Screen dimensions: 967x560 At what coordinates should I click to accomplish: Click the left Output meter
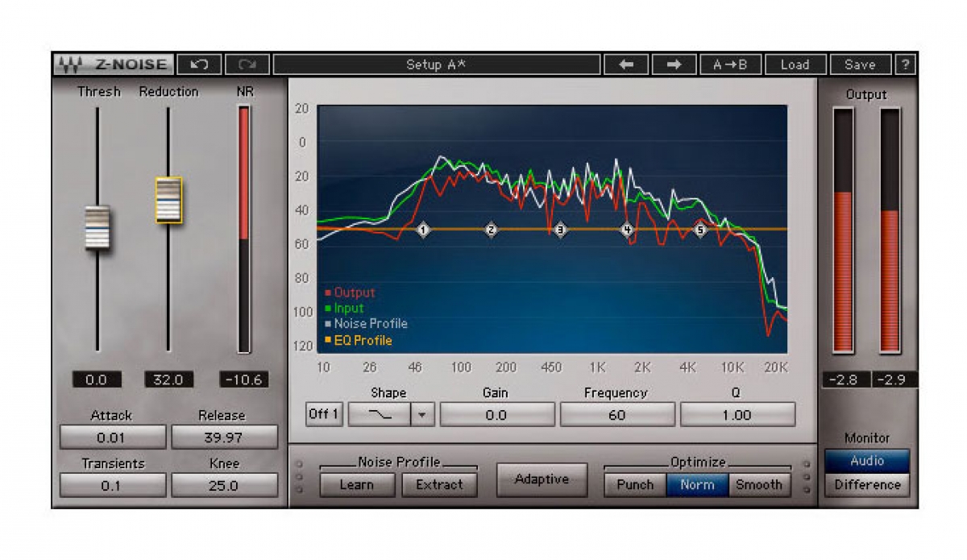[x=843, y=230]
